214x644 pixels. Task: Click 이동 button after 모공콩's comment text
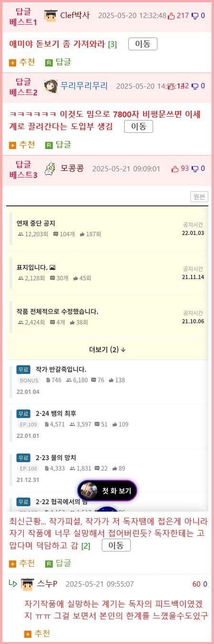click(x=116, y=545)
